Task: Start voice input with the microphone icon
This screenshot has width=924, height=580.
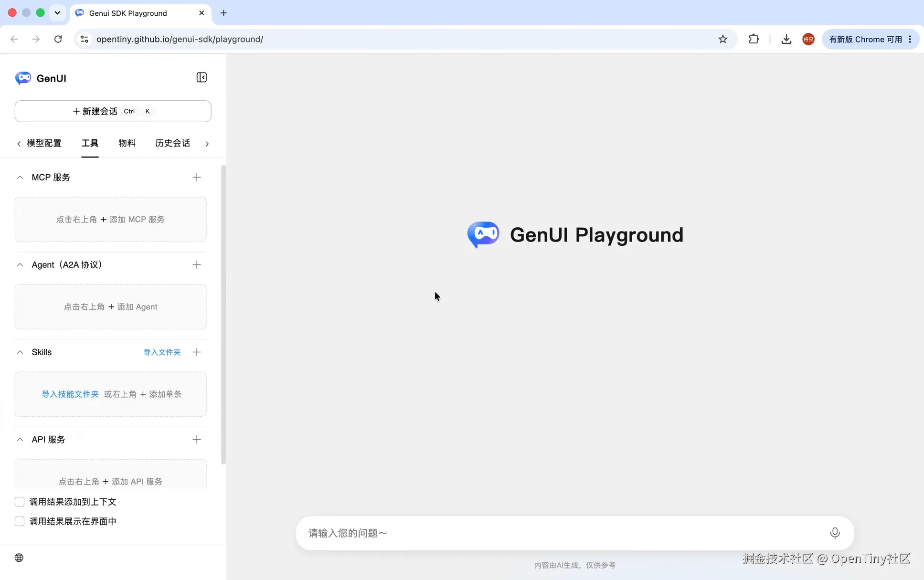Action: point(835,533)
